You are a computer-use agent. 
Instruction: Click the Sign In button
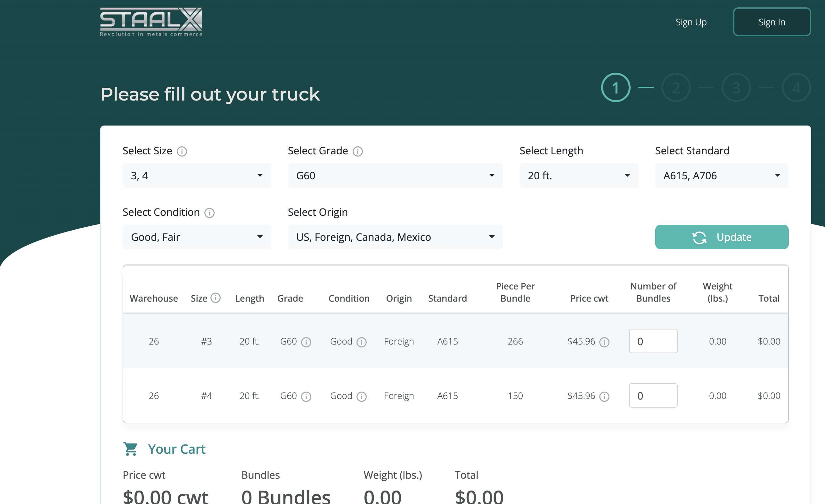coord(772,22)
